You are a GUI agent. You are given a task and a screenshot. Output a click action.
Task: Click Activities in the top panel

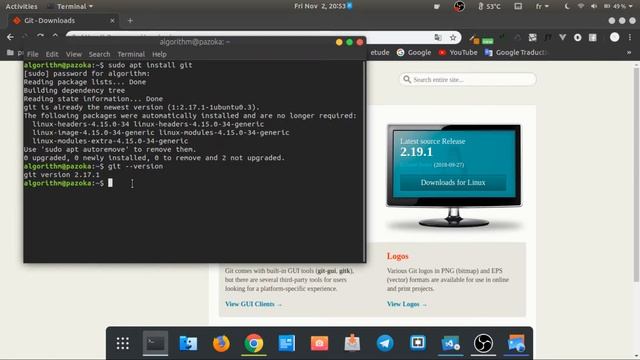(x=21, y=6)
